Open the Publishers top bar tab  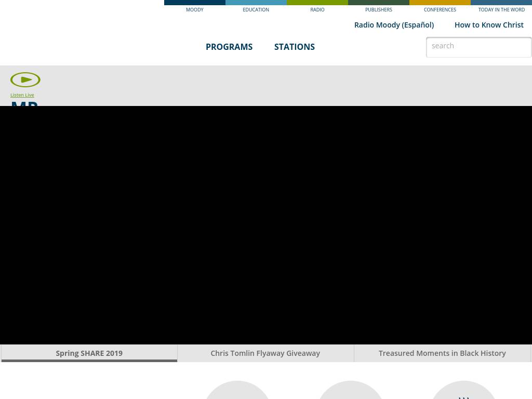point(378,7)
